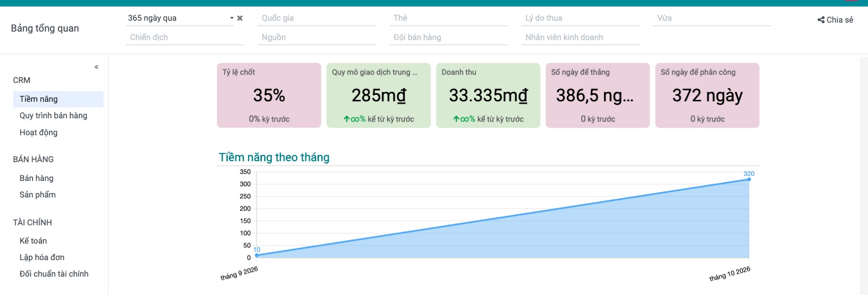
Task: Click the Tiềm năng theo tháng title
Action: (274, 157)
